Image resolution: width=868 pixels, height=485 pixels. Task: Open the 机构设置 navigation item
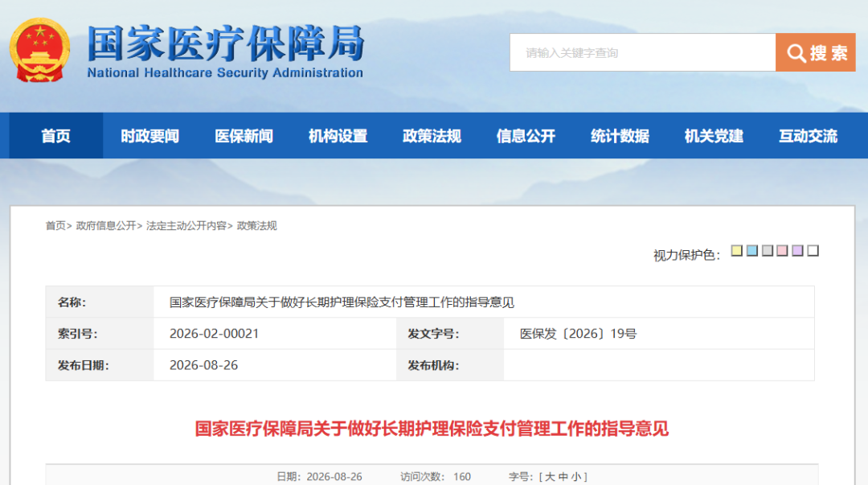pyautogui.click(x=338, y=136)
